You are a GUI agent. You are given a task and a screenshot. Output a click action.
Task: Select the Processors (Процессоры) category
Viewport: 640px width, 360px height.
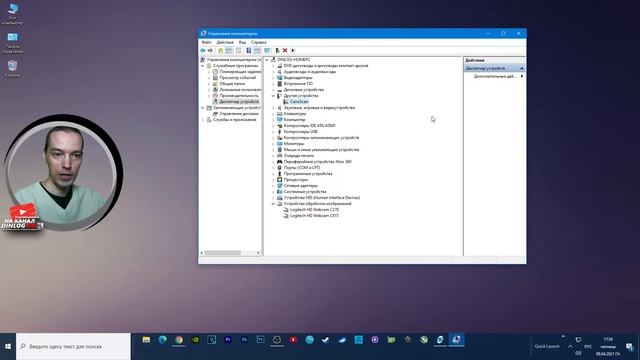click(x=296, y=180)
